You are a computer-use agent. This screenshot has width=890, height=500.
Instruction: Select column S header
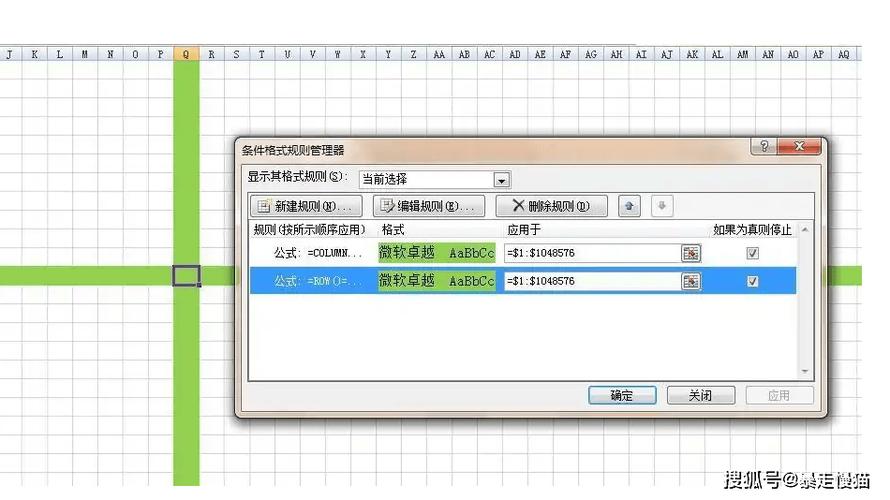[x=237, y=54]
